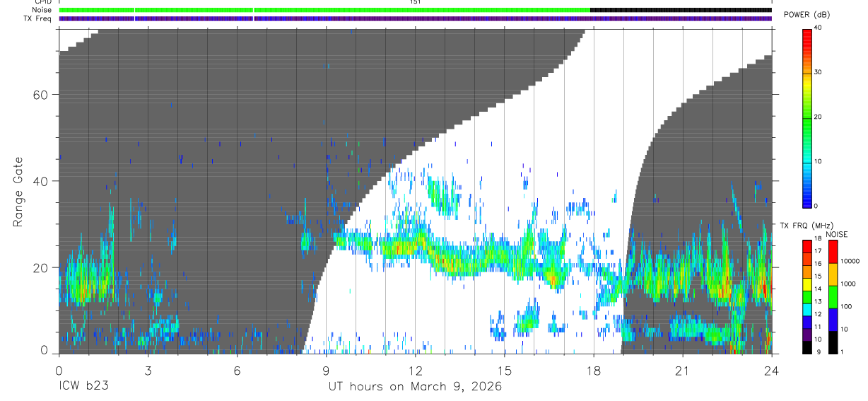Viewport: 868px width, 401px height.
Task: Click the 30 label on power scale
Action: point(818,73)
